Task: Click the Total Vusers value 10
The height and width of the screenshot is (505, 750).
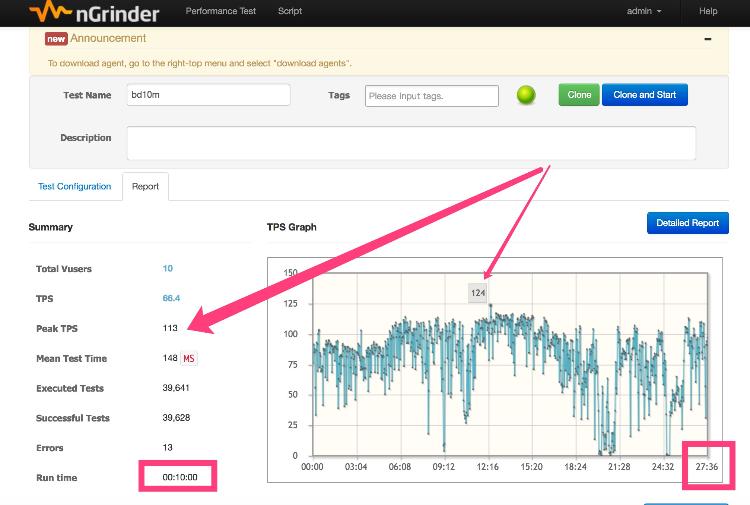Action: click(x=168, y=269)
